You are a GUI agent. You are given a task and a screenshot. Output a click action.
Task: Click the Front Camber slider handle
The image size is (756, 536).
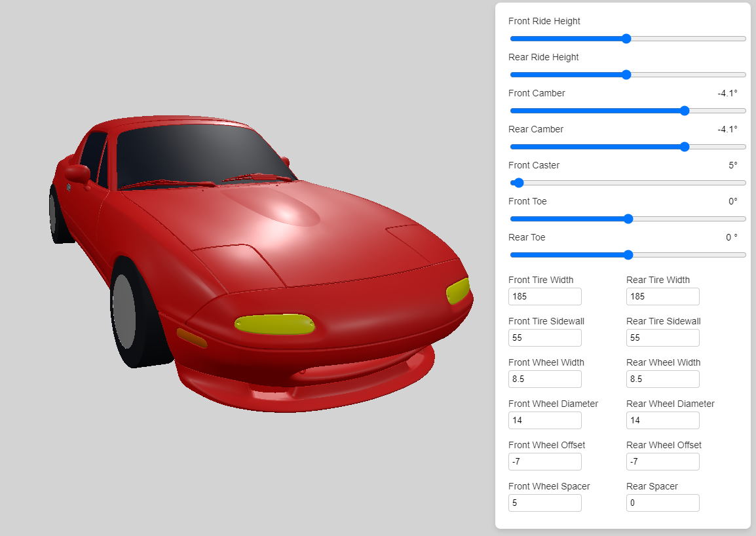(685, 111)
